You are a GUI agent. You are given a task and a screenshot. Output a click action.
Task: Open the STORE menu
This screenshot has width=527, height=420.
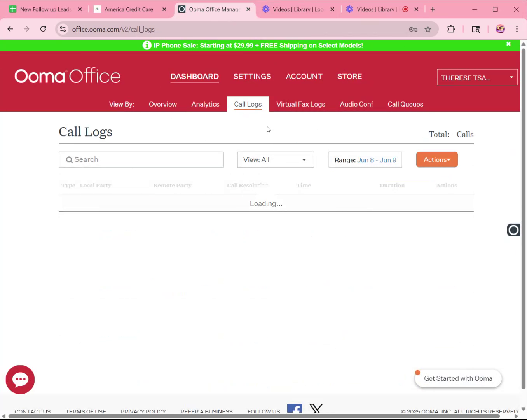(x=350, y=77)
